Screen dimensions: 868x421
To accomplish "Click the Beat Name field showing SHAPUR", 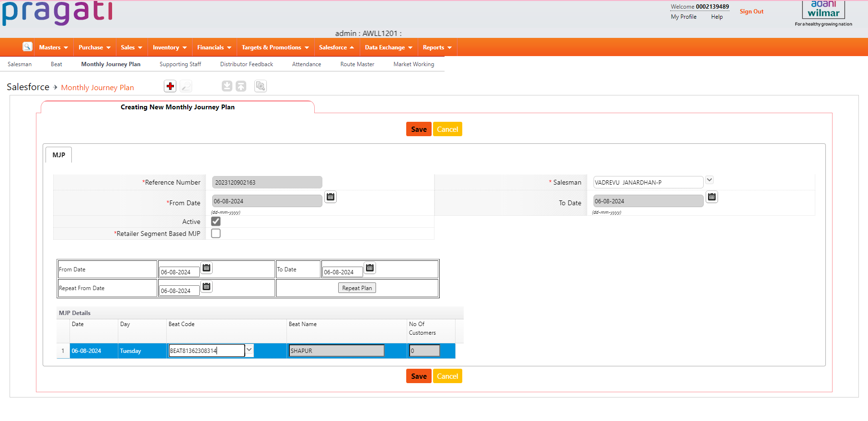I will pyautogui.click(x=336, y=351).
